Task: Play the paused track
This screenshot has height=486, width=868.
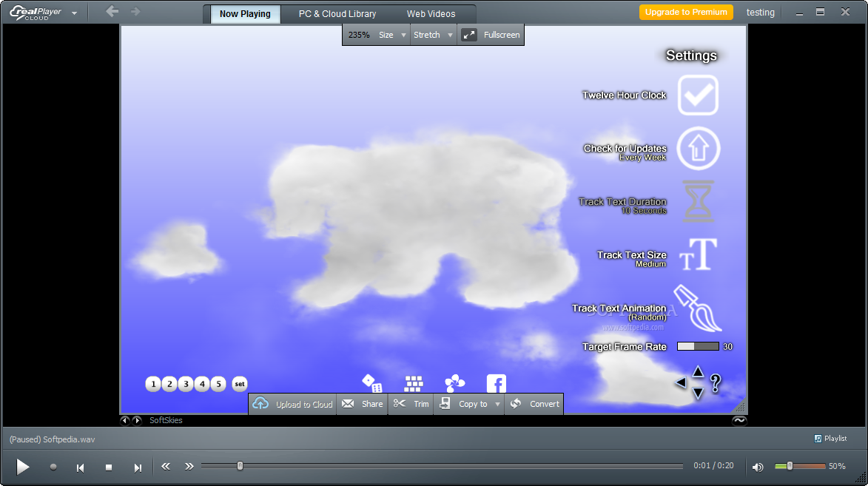Action: 22,467
